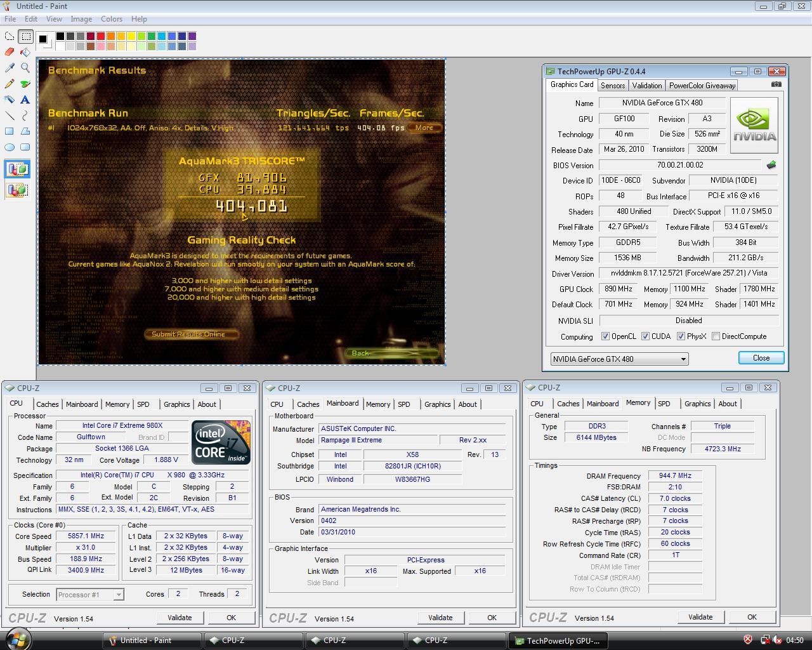Click Validate in the left CPU-Z window
The image size is (812, 650).
point(180,618)
